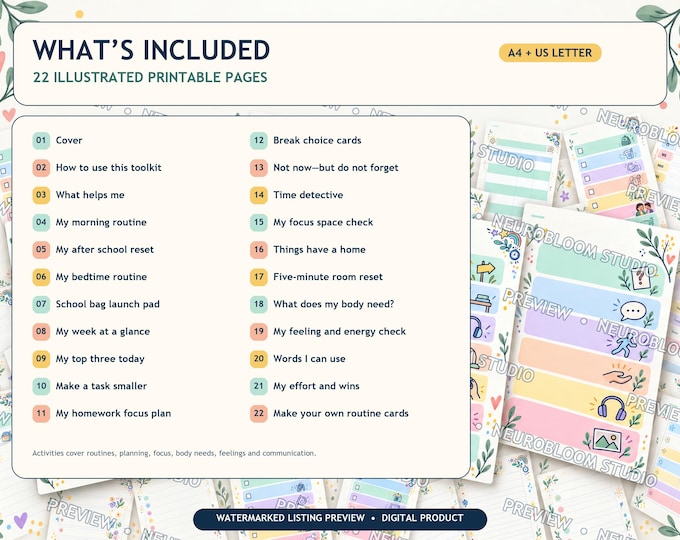Click the 16 badge for Things have a home
Screen dimensions: 680x540
[x=259, y=250]
